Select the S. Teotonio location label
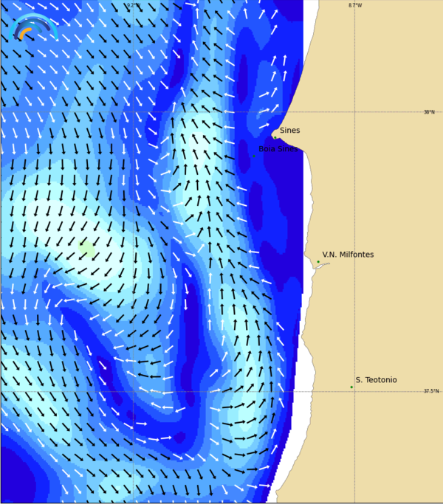Image resolution: width=443 pixels, height=504 pixels. (x=376, y=380)
